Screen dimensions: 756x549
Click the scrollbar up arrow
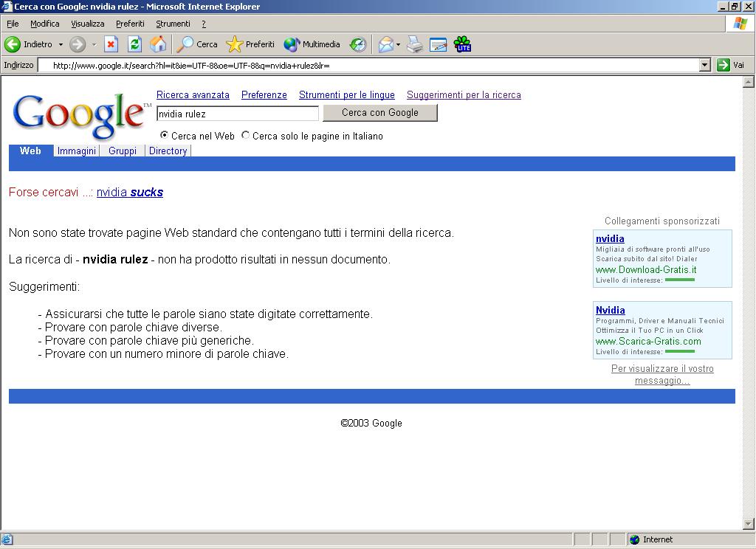749,83
